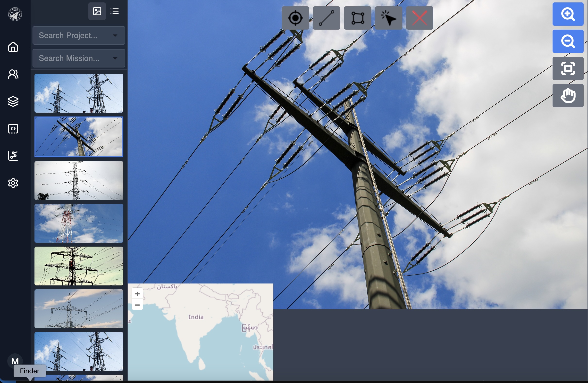Open the Search Mission dropdown
Screen dimensions: 588x383
79,58
